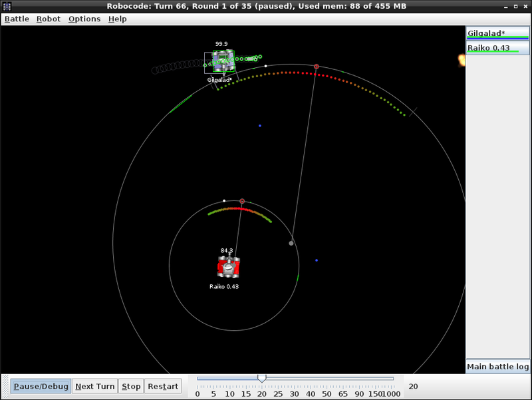Restart the battle
Image resolution: width=532 pixels, height=400 pixels.
(x=163, y=387)
